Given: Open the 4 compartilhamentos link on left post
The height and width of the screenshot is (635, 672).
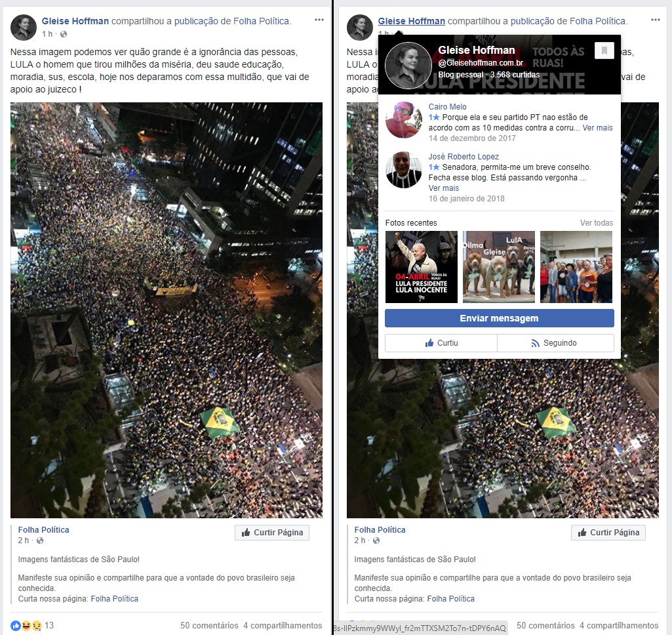Looking at the screenshot, I should (283, 625).
